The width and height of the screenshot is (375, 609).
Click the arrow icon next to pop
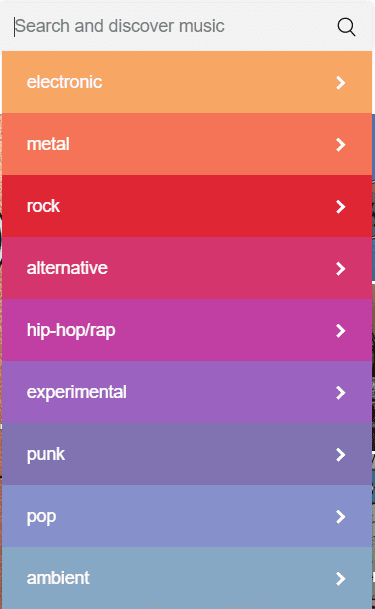tap(340, 517)
